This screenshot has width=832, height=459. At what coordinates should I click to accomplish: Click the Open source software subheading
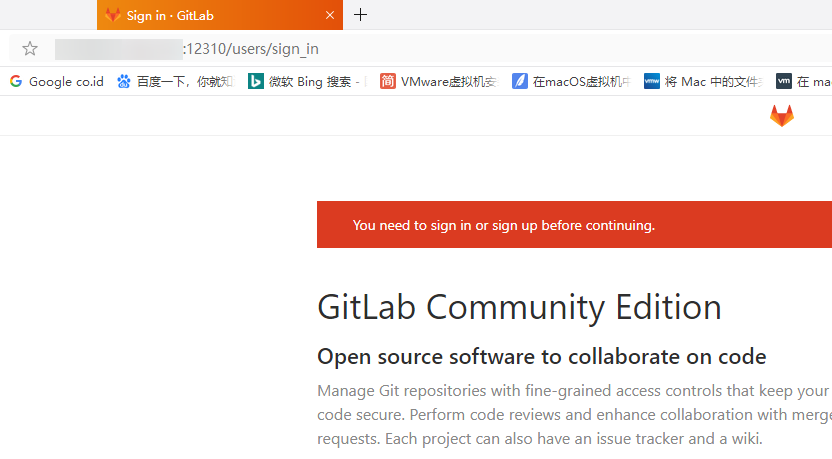542,357
